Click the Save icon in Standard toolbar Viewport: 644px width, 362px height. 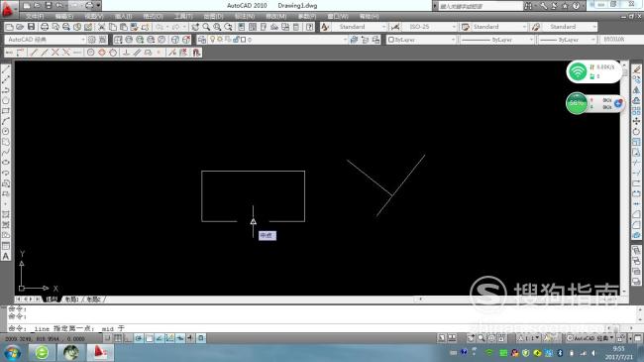pos(32,27)
